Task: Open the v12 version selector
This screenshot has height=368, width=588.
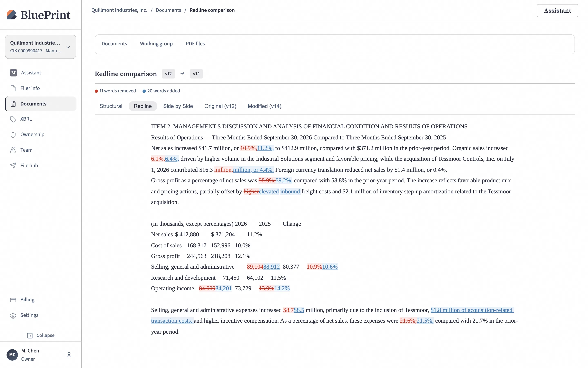Action: (168, 74)
